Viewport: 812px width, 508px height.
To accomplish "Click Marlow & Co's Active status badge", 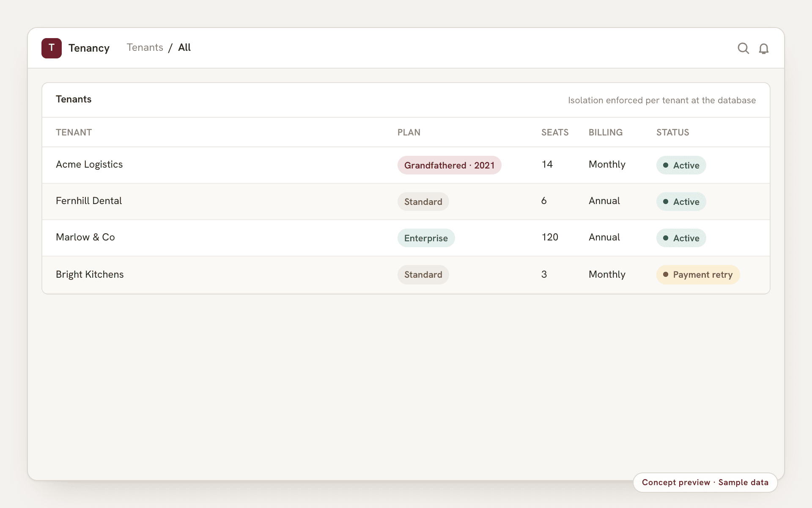I will tap(681, 238).
